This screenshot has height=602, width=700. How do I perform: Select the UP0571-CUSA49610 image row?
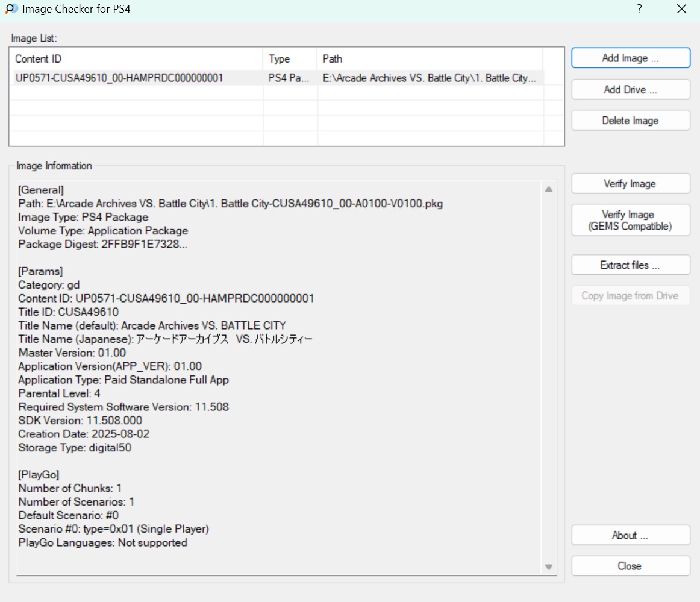(x=119, y=78)
